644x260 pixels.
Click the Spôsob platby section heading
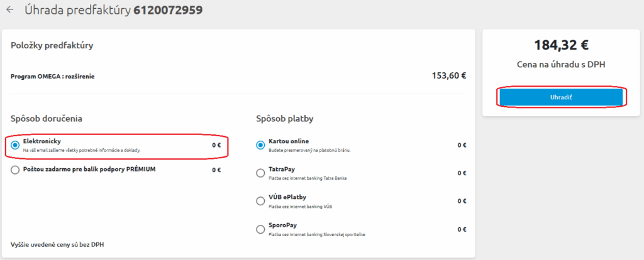pyautogui.click(x=286, y=118)
